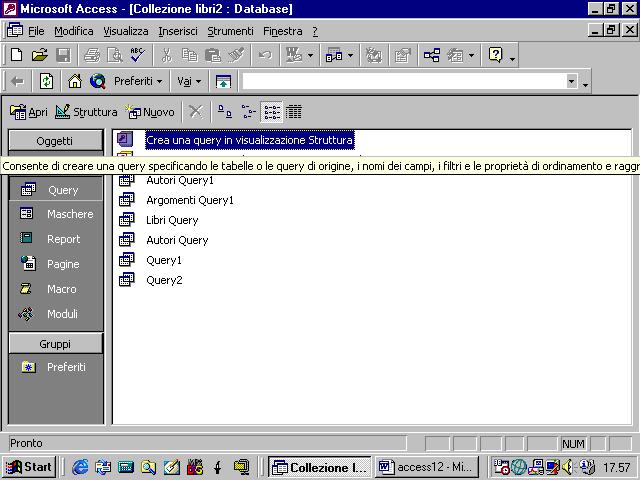Click the Office Links toolbar icon
Viewport: 640px width, 480px height.
[x=294, y=55]
